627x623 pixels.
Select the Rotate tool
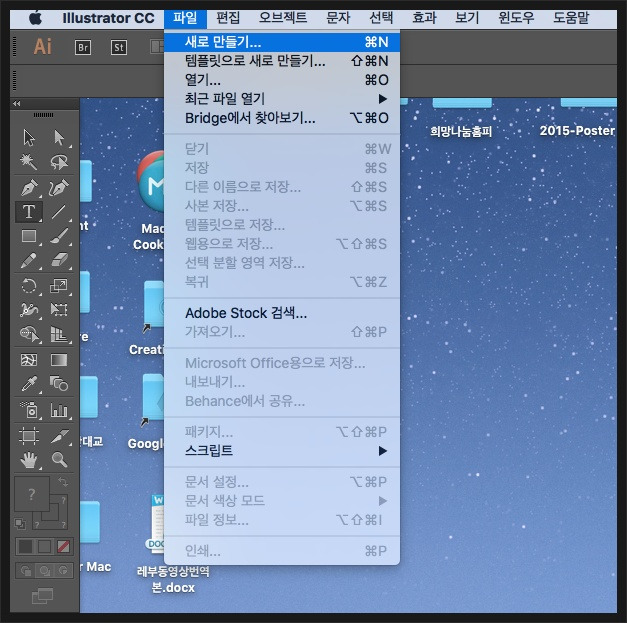pos(29,286)
